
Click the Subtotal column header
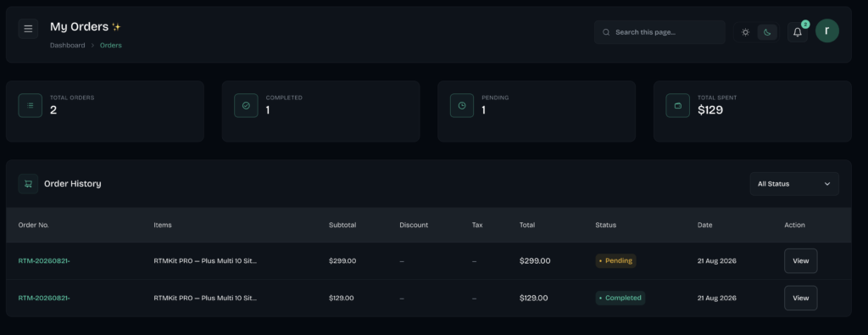tap(342, 225)
